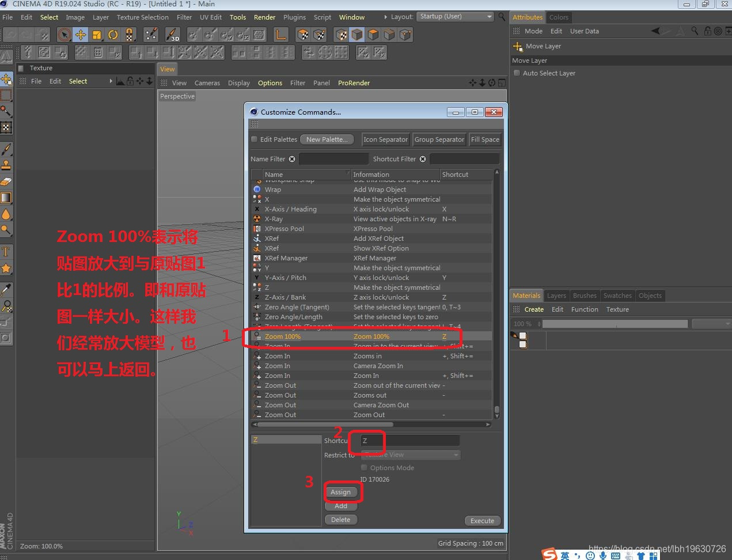Screen dimensions: 732x560
Task: Select the brush tool in left toolbar
Action: coord(6,149)
